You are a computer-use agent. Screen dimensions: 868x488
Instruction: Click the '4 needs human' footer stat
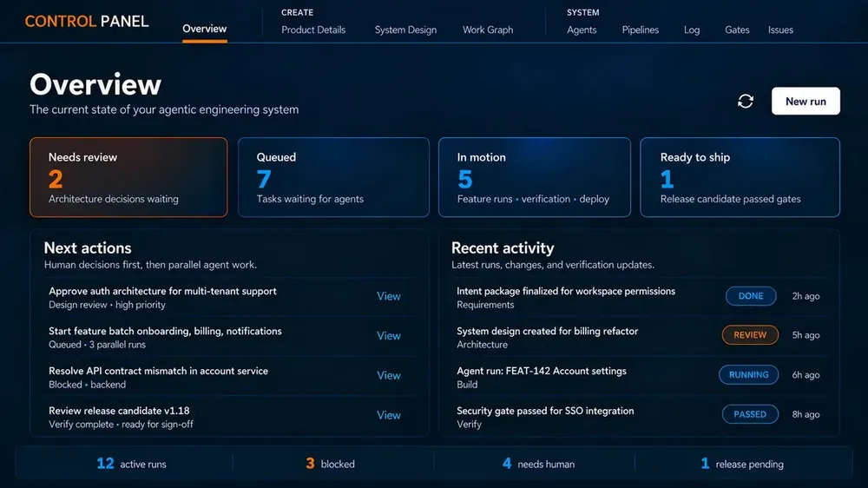pyautogui.click(x=538, y=464)
